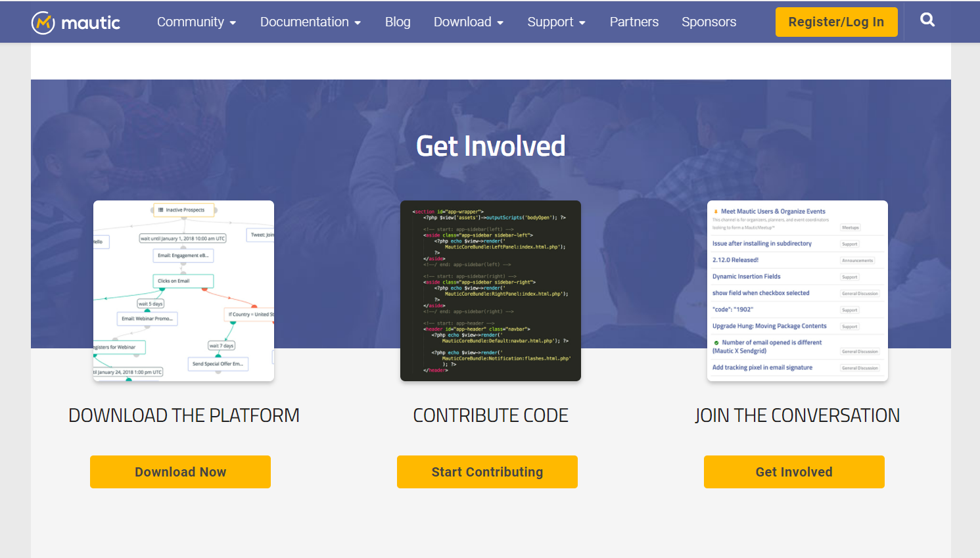
Task: Open the '"code": "1902"' topic
Action: click(x=733, y=310)
